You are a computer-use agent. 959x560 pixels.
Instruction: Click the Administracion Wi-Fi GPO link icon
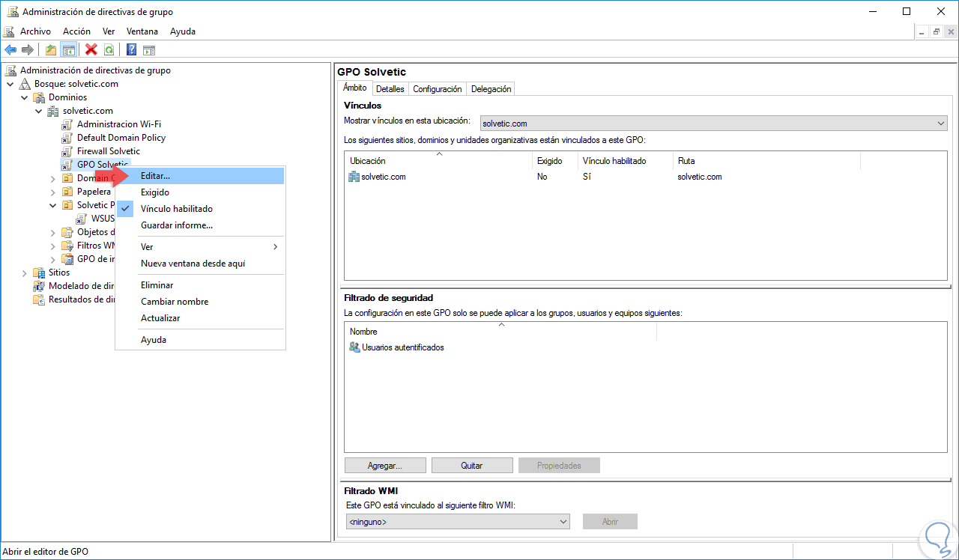click(x=67, y=124)
